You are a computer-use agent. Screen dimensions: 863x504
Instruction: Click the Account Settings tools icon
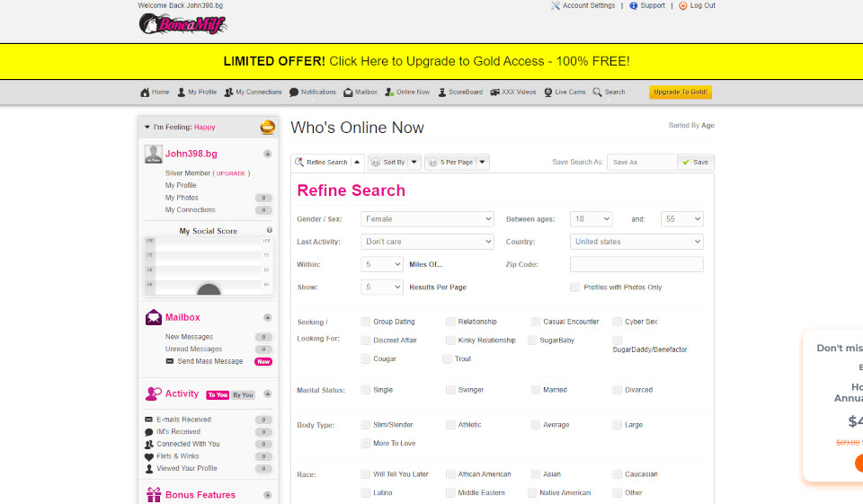click(555, 5)
